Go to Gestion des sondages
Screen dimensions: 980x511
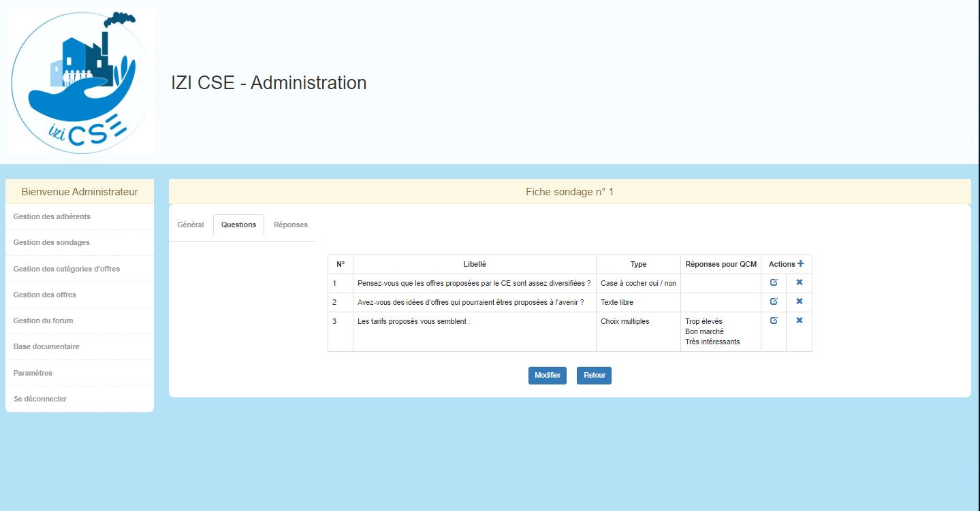52,242
